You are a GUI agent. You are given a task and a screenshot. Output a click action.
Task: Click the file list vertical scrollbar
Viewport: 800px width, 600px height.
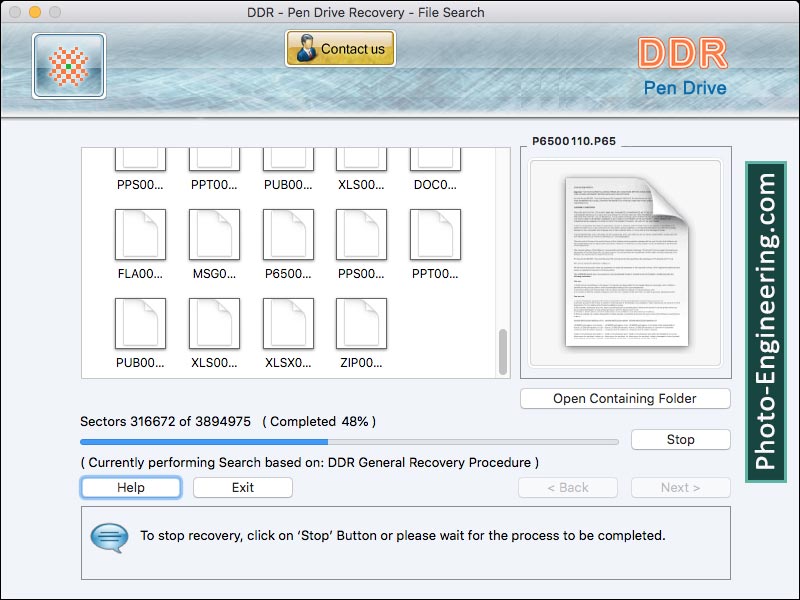point(502,350)
